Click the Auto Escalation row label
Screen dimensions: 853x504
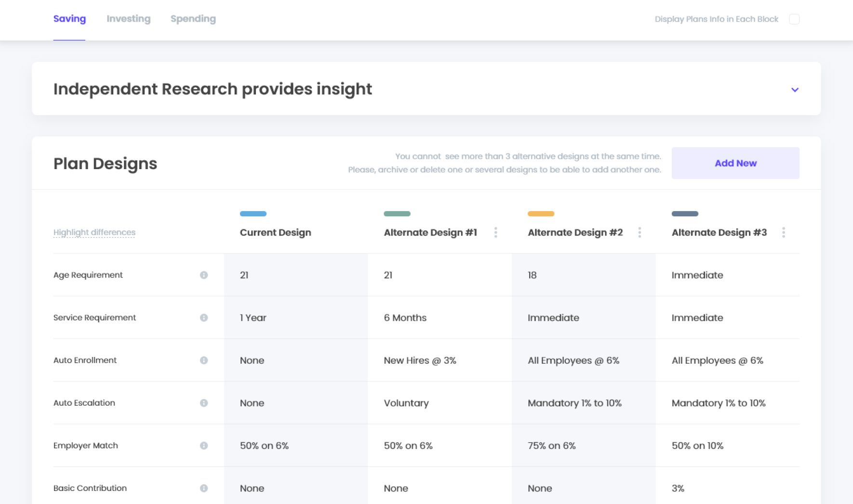point(84,403)
